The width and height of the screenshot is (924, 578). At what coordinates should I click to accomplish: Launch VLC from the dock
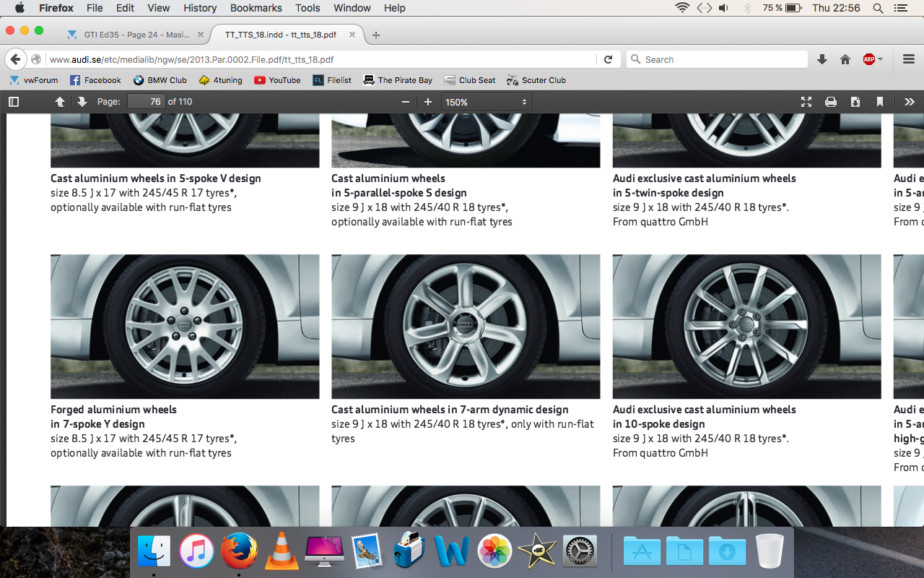click(x=282, y=551)
